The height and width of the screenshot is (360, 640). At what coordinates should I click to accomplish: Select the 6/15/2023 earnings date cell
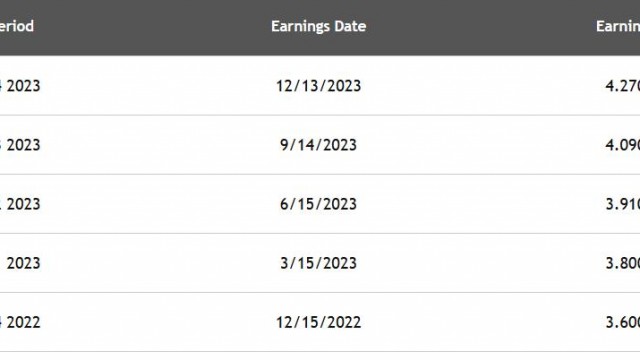[x=318, y=204]
